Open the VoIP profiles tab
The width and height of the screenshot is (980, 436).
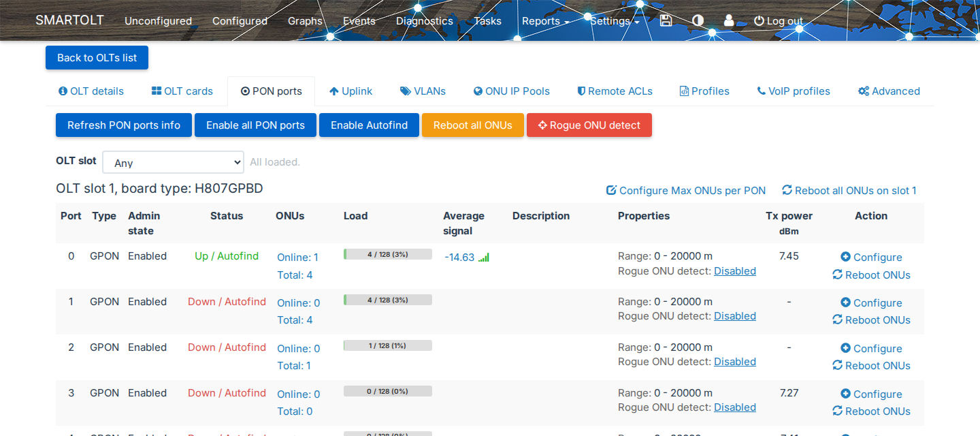click(794, 91)
